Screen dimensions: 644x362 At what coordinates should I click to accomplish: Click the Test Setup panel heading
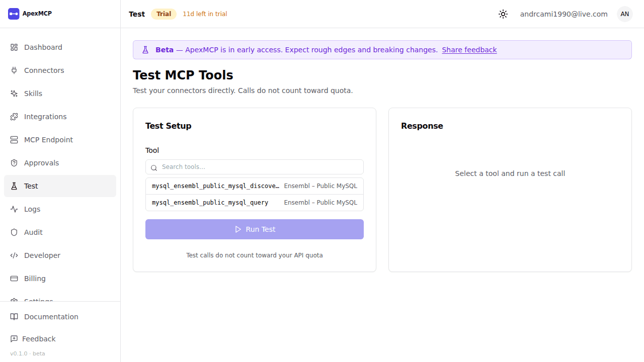pos(169,126)
